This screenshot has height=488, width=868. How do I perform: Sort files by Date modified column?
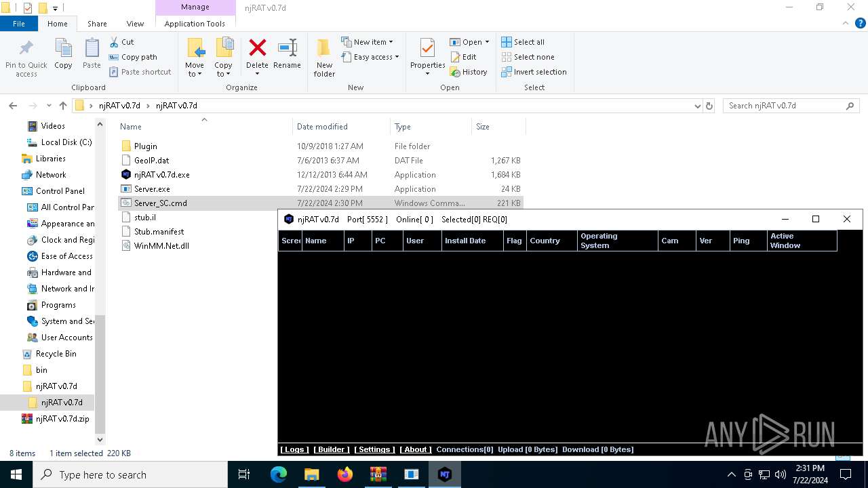341,127
